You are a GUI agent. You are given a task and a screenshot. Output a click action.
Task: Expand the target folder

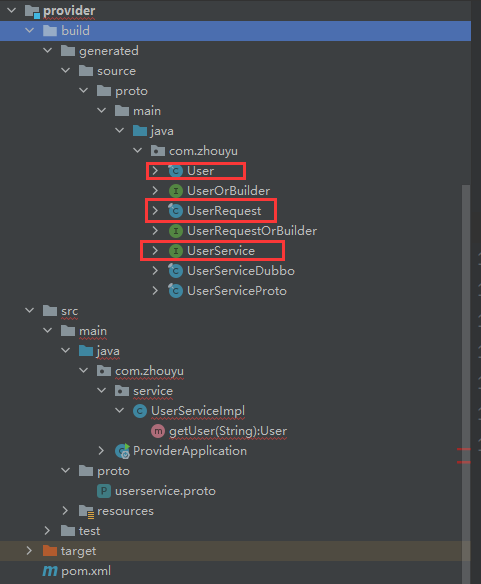[29, 551]
